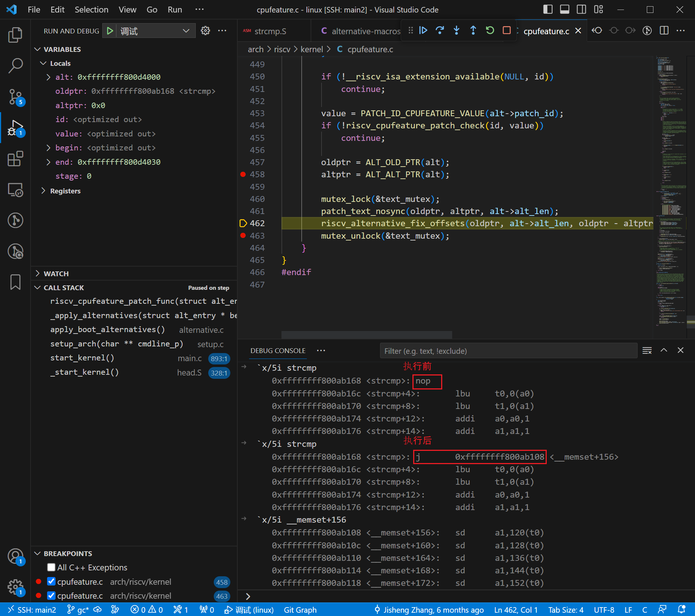Screen dimensions: 695x616
Task: Click the debug console filter field
Action: [508, 351]
